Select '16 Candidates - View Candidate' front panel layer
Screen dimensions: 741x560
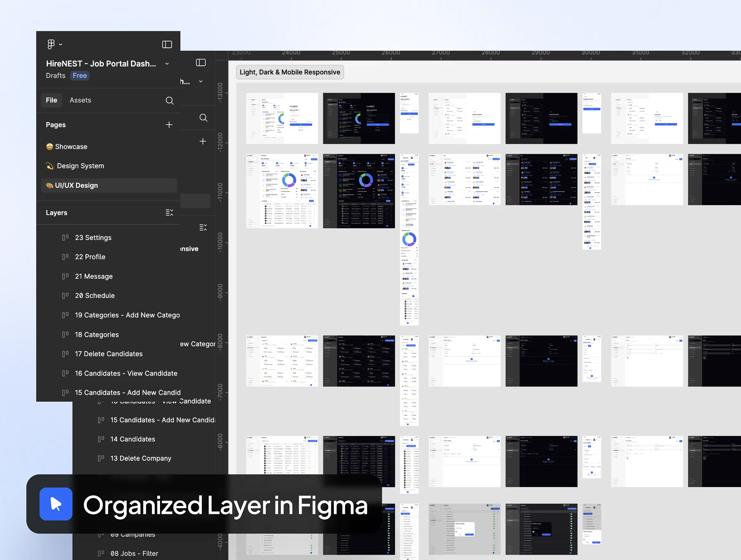click(x=126, y=373)
